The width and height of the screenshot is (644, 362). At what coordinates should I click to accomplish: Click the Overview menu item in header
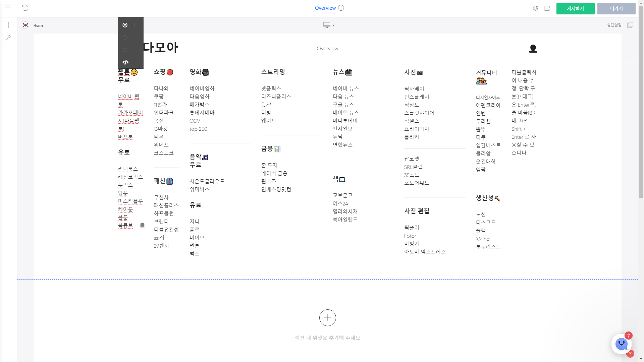pyautogui.click(x=327, y=49)
